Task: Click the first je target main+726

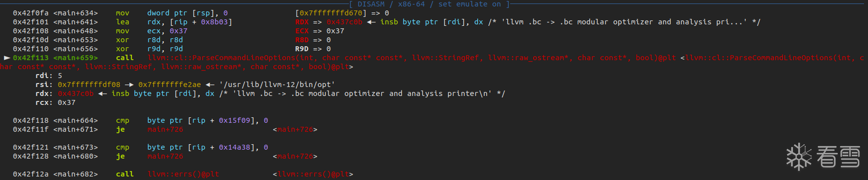Action: pyautogui.click(x=165, y=129)
